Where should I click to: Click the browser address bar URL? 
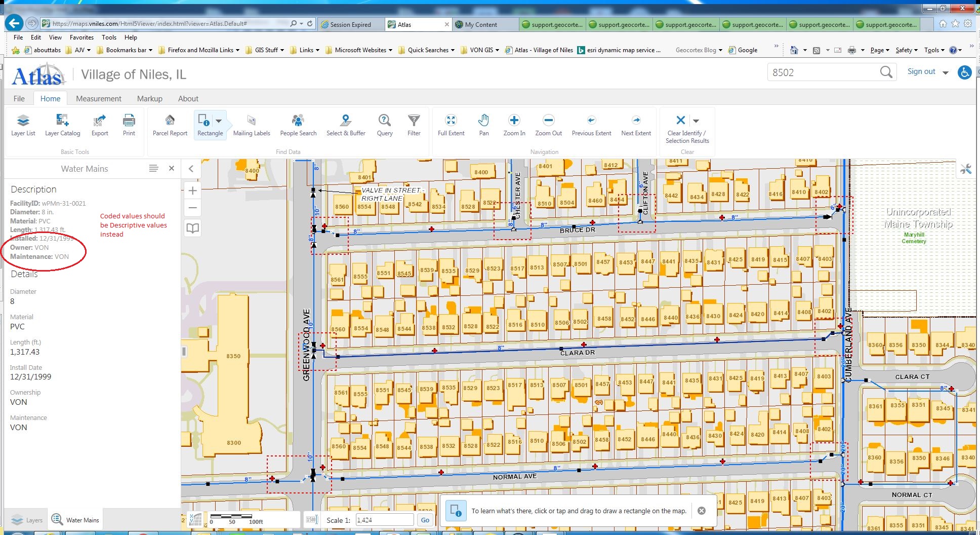pos(149,23)
